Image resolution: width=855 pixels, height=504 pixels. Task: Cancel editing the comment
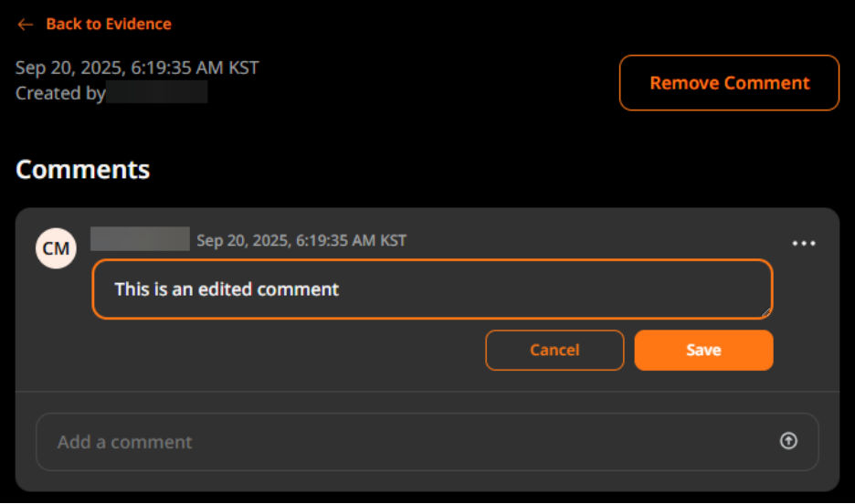point(554,350)
